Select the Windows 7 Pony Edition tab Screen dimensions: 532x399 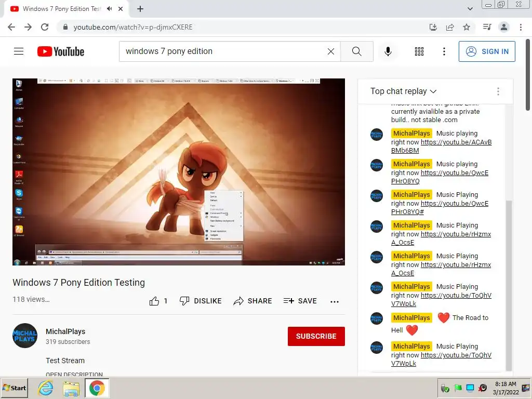pyautogui.click(x=61, y=9)
